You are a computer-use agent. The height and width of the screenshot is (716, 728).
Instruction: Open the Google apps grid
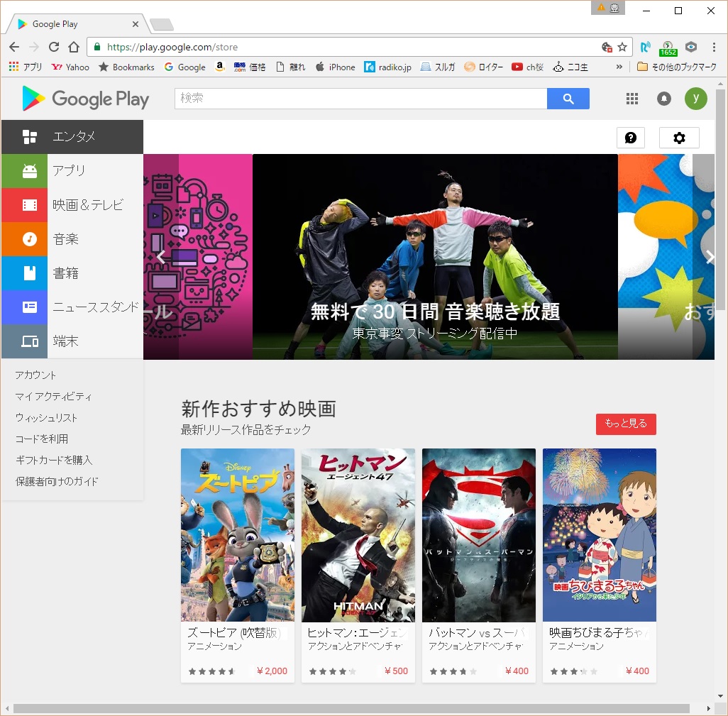point(632,99)
